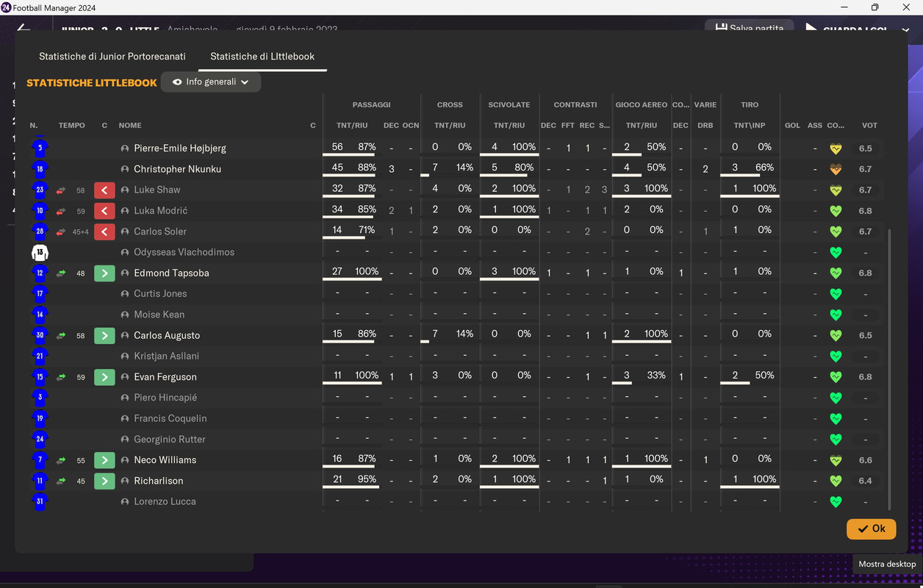Click Richarlison's 6.4 rating value
923x588 pixels.
pos(866,481)
